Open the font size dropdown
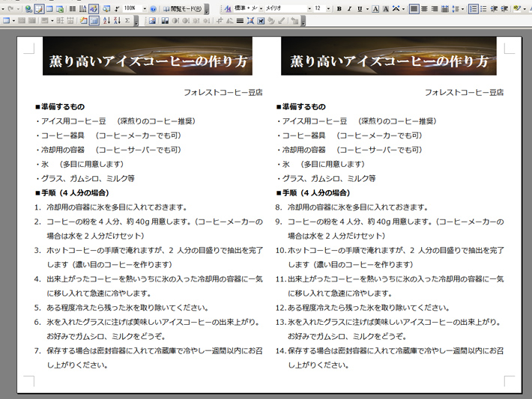 [328, 8]
